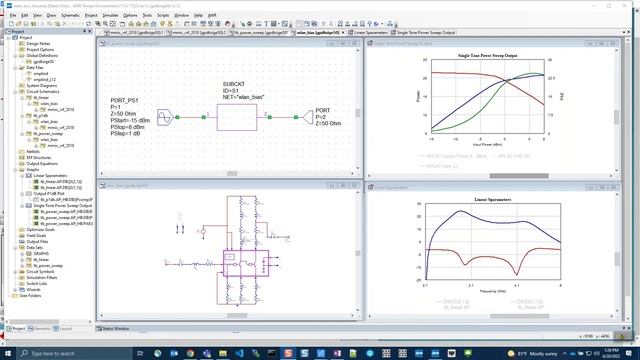This screenshot has height=360, width=640.
Task: Select the amplind_L12 data file
Action: point(44,80)
